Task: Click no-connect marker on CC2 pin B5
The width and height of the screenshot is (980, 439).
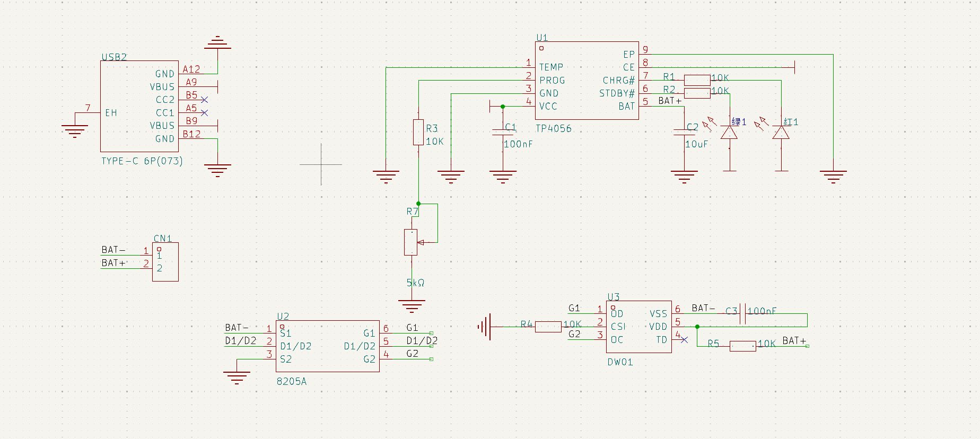Action: coord(205,100)
